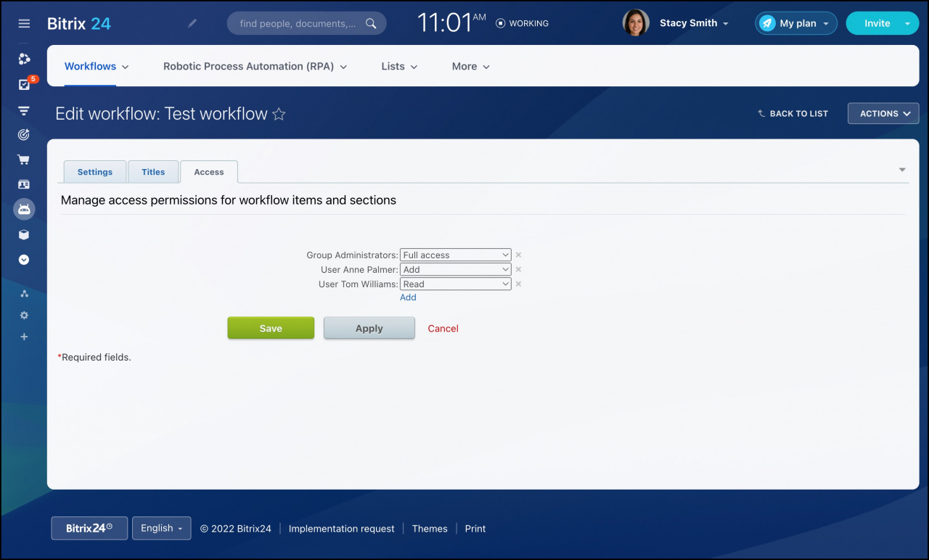Open the gear settings icon in sidebar
The width and height of the screenshot is (929, 560).
(24, 316)
